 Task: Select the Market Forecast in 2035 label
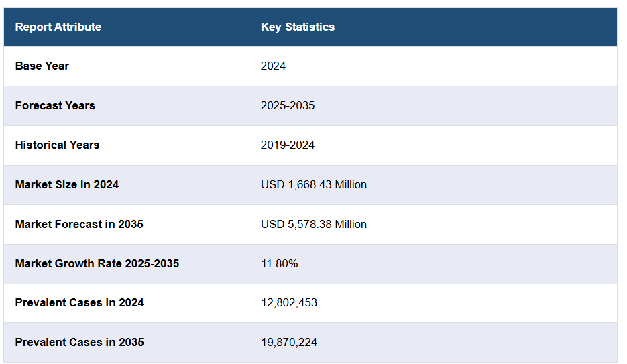79,224
